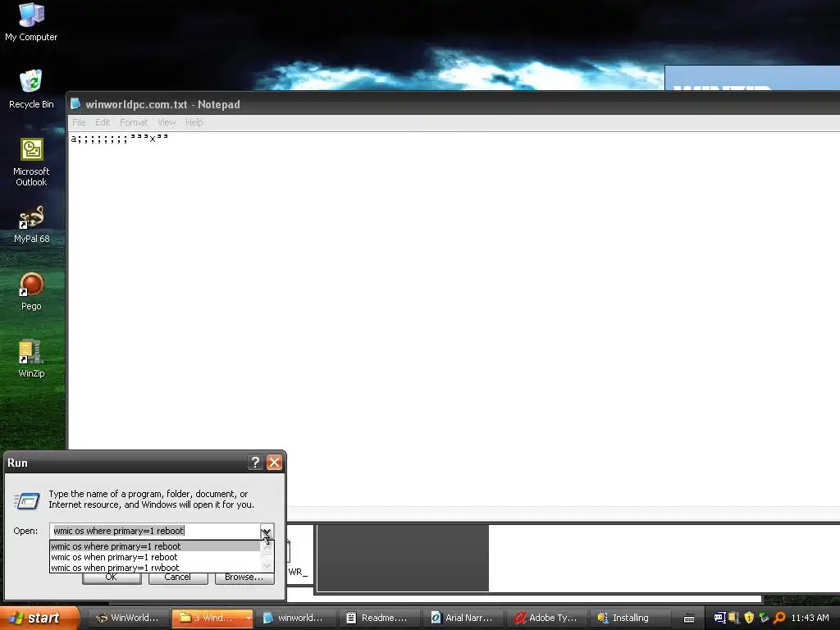This screenshot has width=840, height=630.
Task: Click the Run program icon in the dialog
Action: [27, 501]
